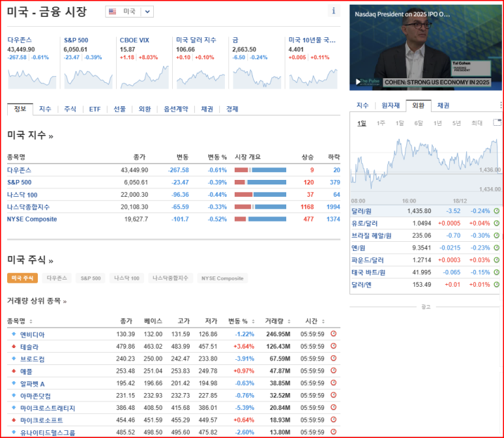Image resolution: width=504 pixels, height=438 pixels.
Task: Open the NYSE Composite index link
Action: point(32,219)
